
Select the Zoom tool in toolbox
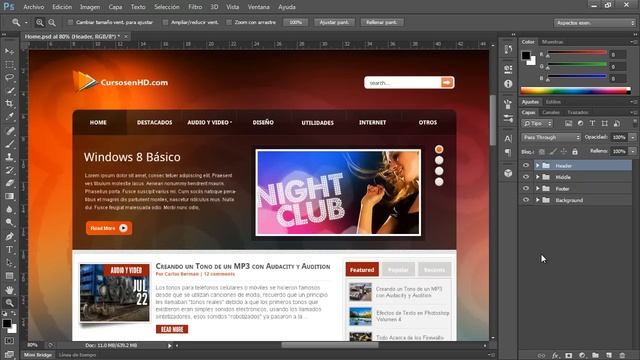click(x=9, y=303)
